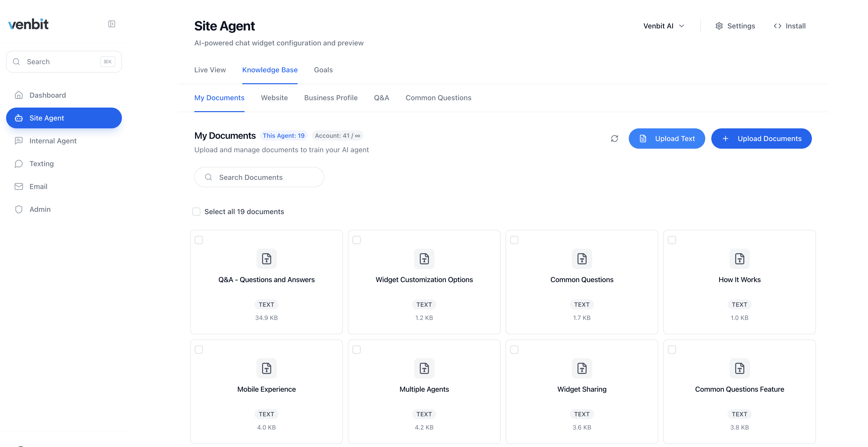Refresh the documents list
The image size is (868, 447).
click(614, 139)
